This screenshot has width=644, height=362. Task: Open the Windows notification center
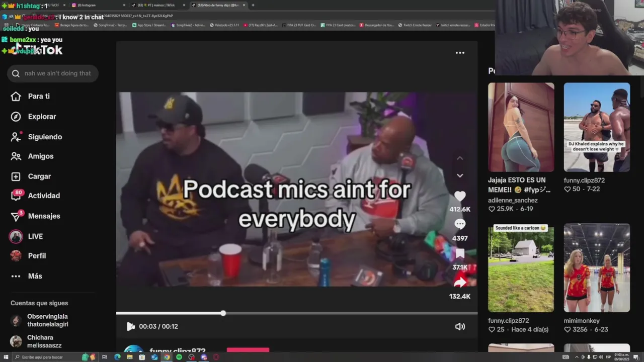click(636, 357)
